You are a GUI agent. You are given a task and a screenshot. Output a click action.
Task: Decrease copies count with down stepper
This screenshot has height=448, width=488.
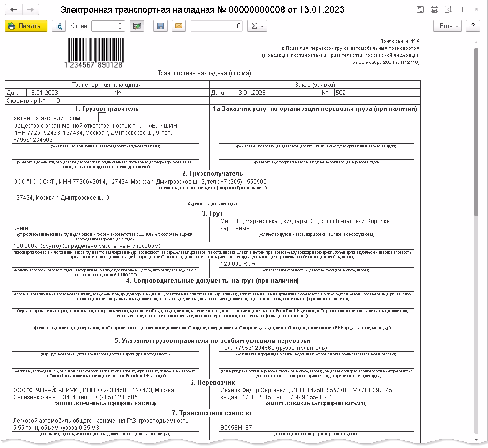click(120, 29)
